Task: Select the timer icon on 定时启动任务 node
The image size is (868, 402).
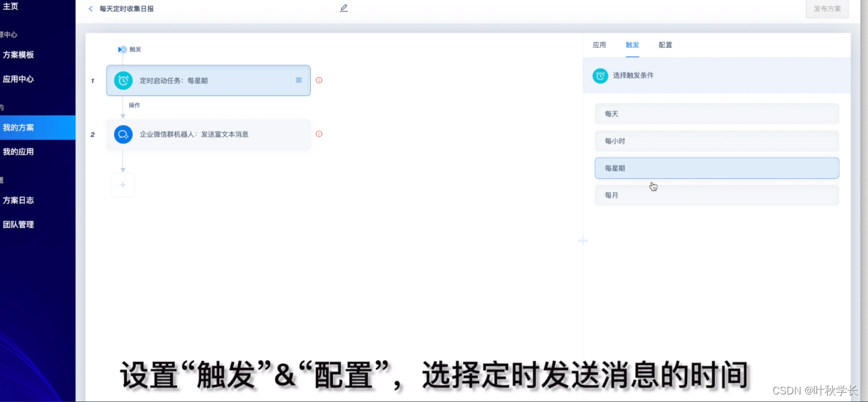Action: point(123,80)
